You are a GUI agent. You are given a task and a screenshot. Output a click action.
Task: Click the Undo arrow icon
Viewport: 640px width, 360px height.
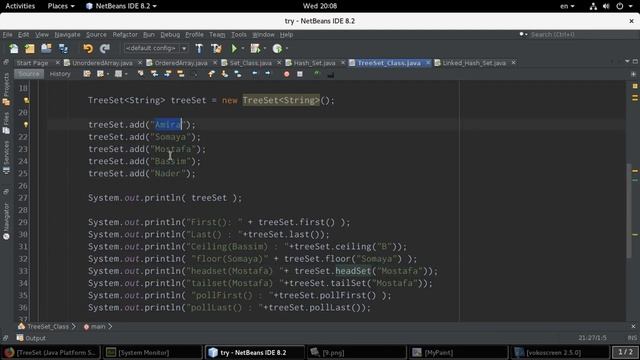pos(88,49)
